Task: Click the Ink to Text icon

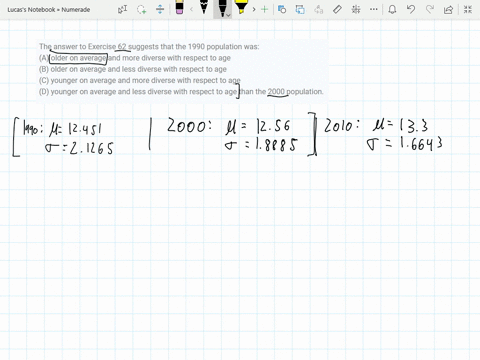Action: coord(319,9)
